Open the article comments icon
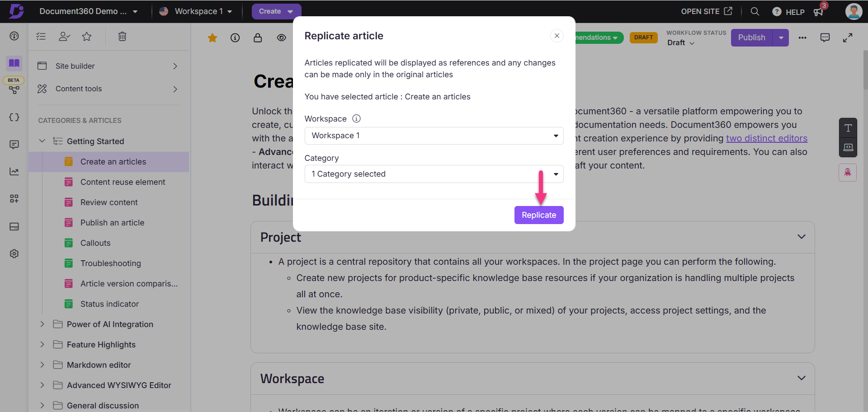The height and width of the screenshot is (412, 868). (825, 38)
